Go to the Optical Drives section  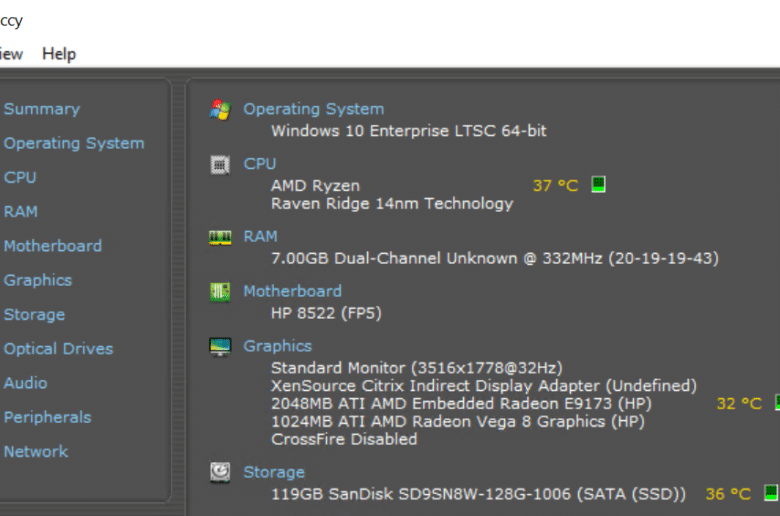[59, 349]
